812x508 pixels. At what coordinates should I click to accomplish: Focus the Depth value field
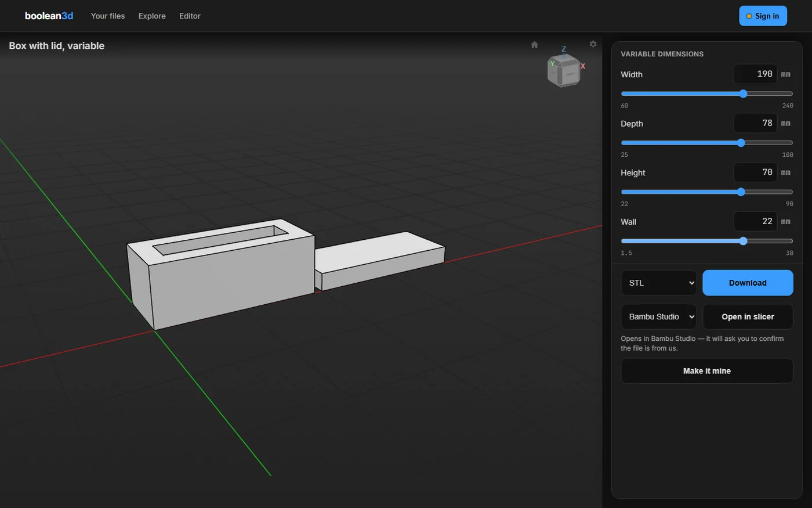pyautogui.click(x=755, y=123)
